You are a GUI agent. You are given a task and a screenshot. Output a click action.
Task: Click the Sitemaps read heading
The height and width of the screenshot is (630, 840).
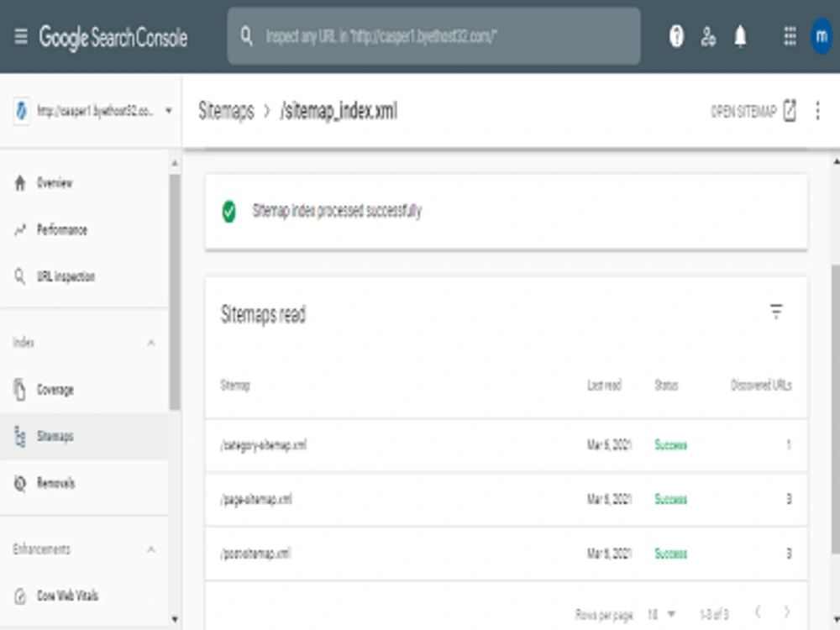click(x=263, y=314)
